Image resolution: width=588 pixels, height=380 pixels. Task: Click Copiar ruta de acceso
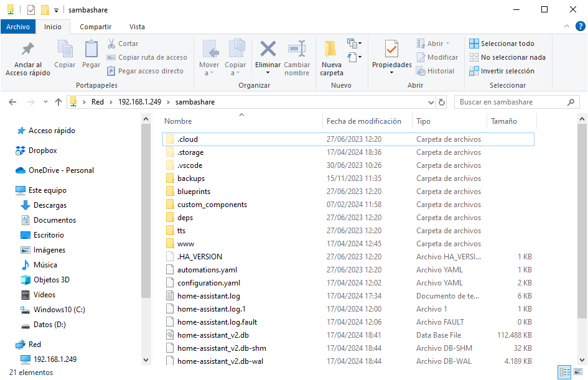click(147, 57)
